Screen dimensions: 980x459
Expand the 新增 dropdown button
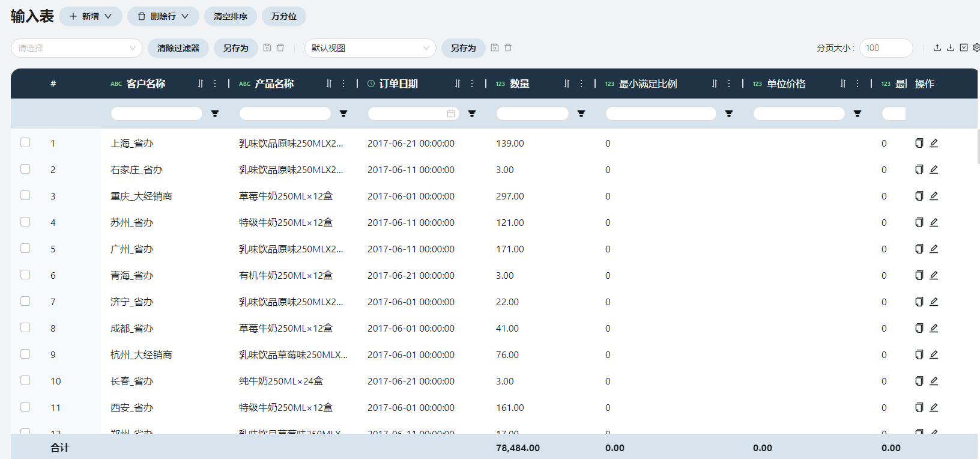coord(91,16)
